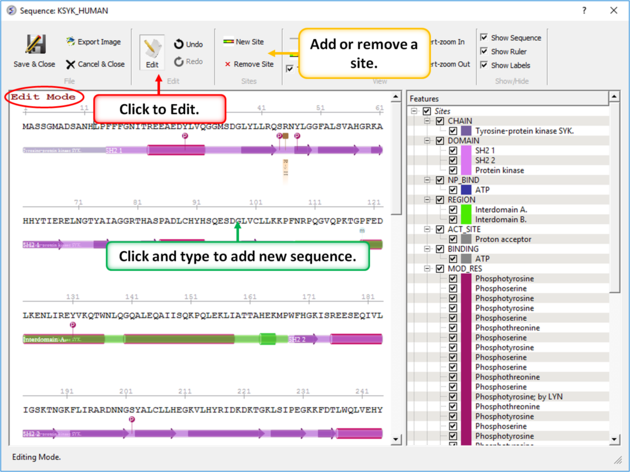Image resolution: width=630 pixels, height=472 pixels.
Task: Select the first Phosphotyrosine row
Action: tap(504, 278)
